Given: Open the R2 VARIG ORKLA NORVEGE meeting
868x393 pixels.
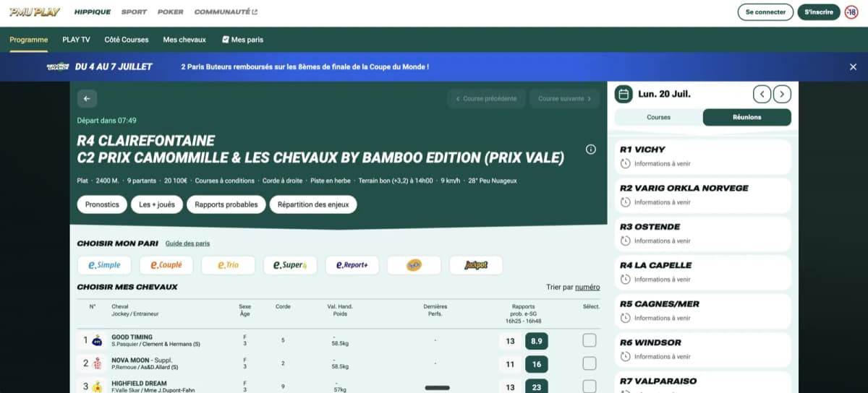Looking at the screenshot, I should click(702, 194).
